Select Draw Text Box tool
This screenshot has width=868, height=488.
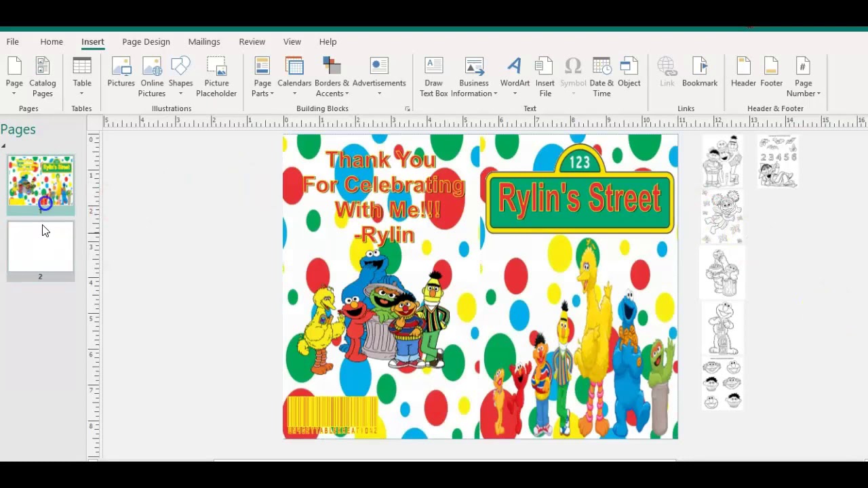pos(433,77)
